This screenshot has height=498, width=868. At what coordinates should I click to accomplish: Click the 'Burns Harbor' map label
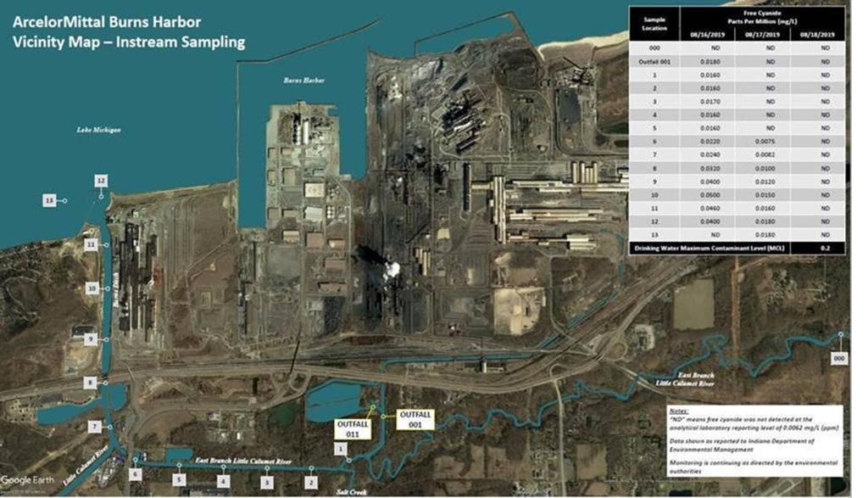[x=304, y=81]
